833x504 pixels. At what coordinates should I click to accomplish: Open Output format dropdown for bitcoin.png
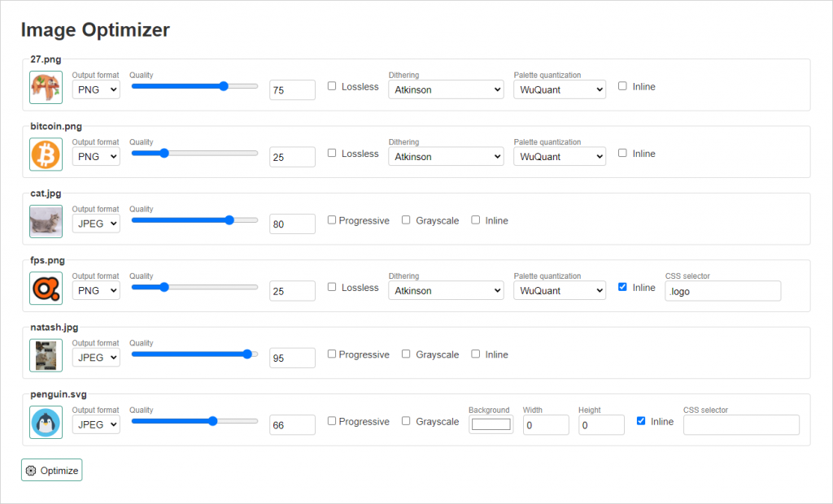96,157
